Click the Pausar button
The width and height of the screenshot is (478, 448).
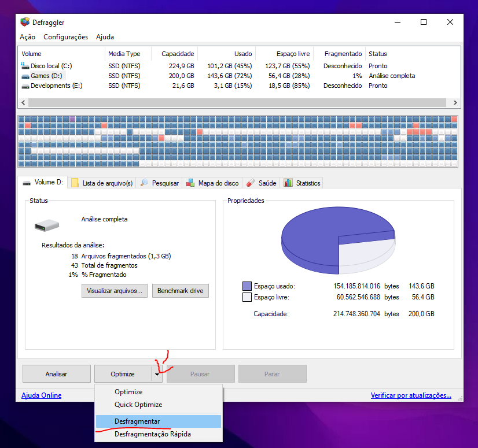tap(200, 374)
